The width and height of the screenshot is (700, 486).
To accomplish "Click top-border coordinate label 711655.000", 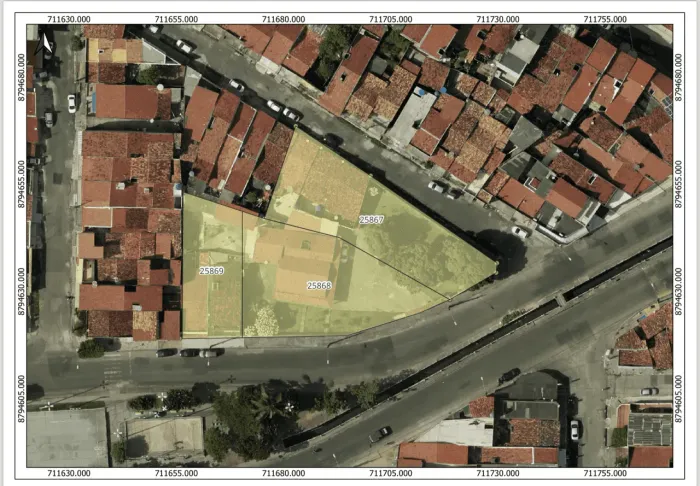I will (x=176, y=19).
